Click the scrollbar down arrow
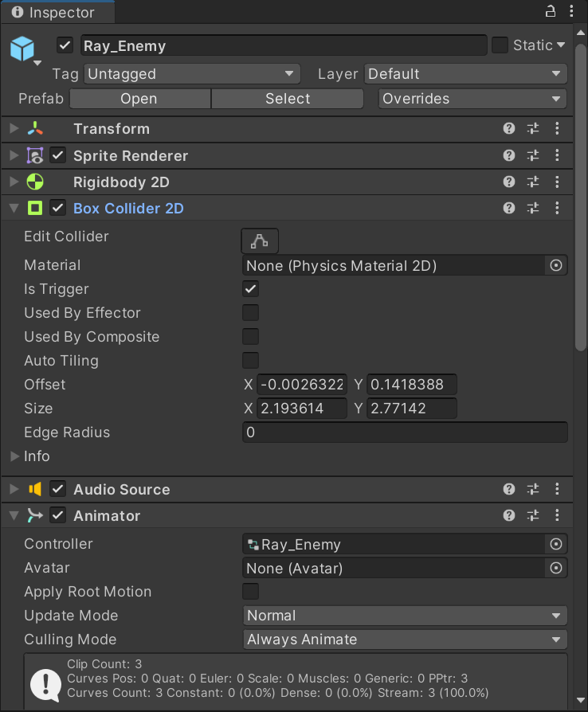Image resolution: width=588 pixels, height=712 pixels. point(580,700)
